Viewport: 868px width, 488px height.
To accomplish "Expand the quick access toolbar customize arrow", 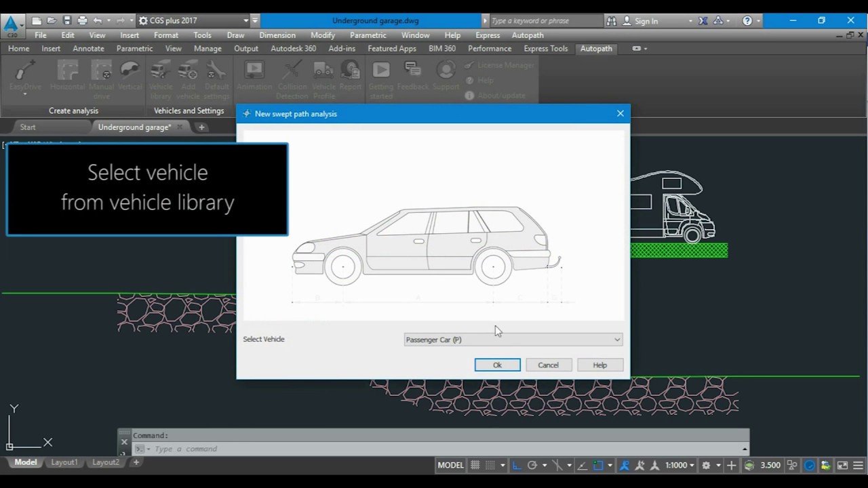I will point(255,21).
